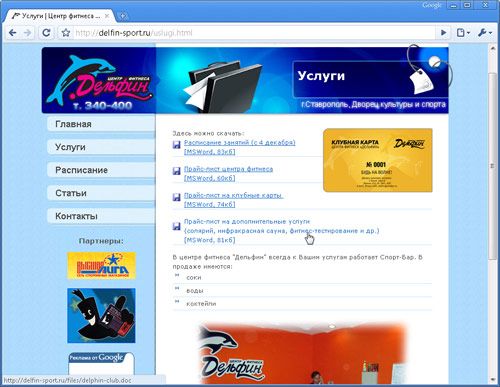Open a new tab with the plus button

(122, 16)
